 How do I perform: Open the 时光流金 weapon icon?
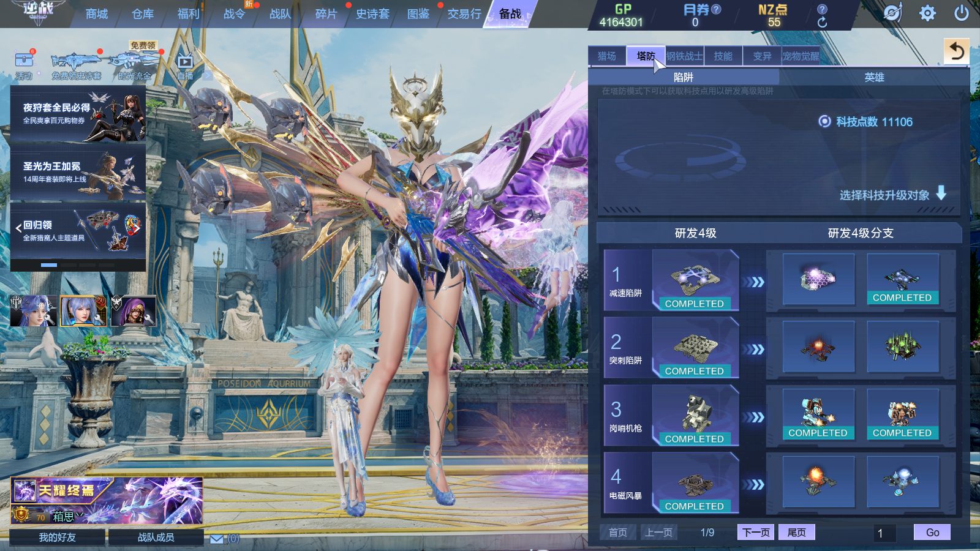(x=135, y=61)
